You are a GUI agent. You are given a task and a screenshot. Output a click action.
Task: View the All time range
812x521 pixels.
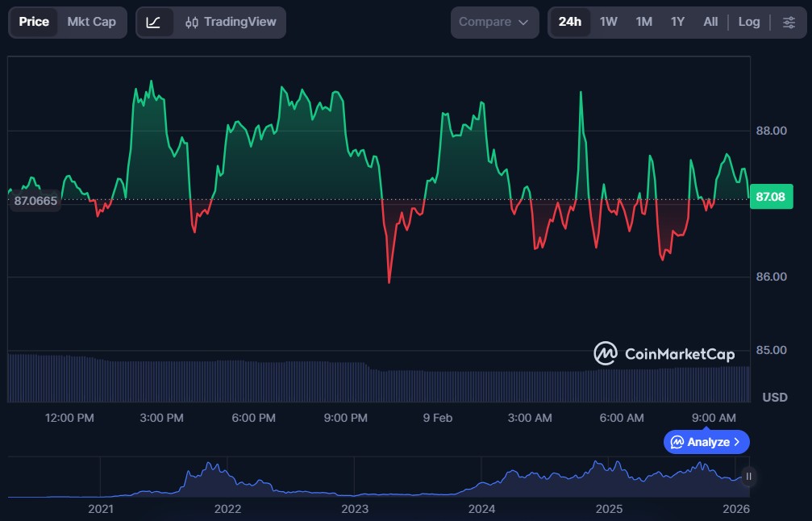710,22
